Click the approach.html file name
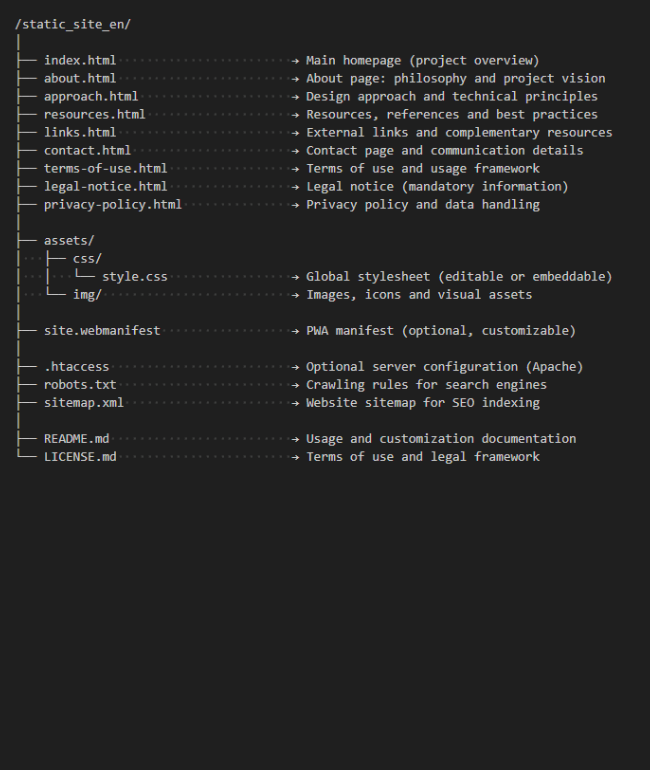The width and height of the screenshot is (650, 770). (91, 96)
